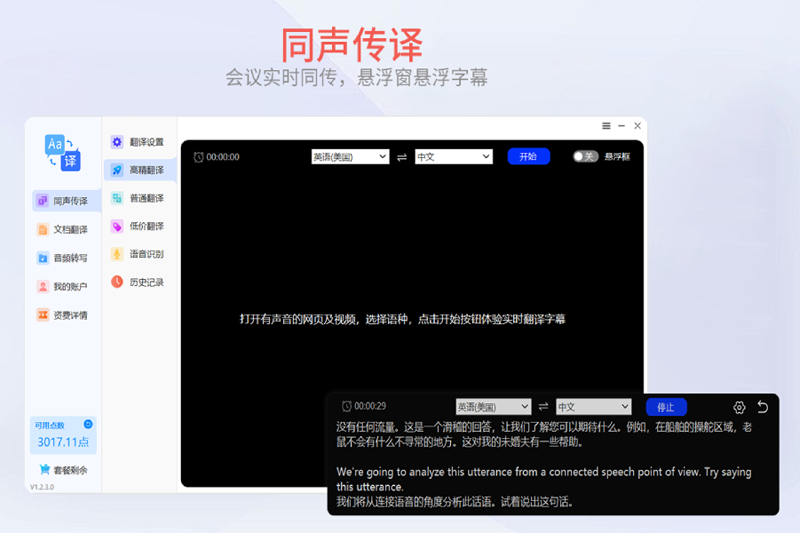Click the 音频转写 icon
This screenshot has height=533, width=800.
(43, 258)
